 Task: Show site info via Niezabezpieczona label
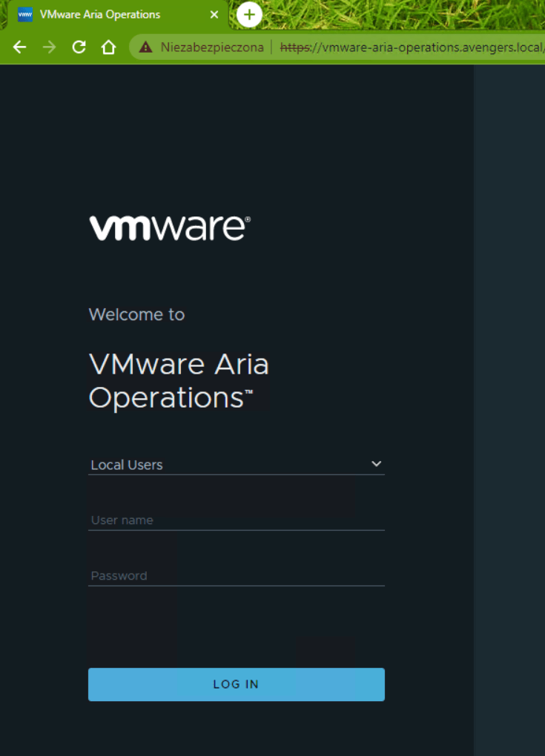pyautogui.click(x=211, y=47)
